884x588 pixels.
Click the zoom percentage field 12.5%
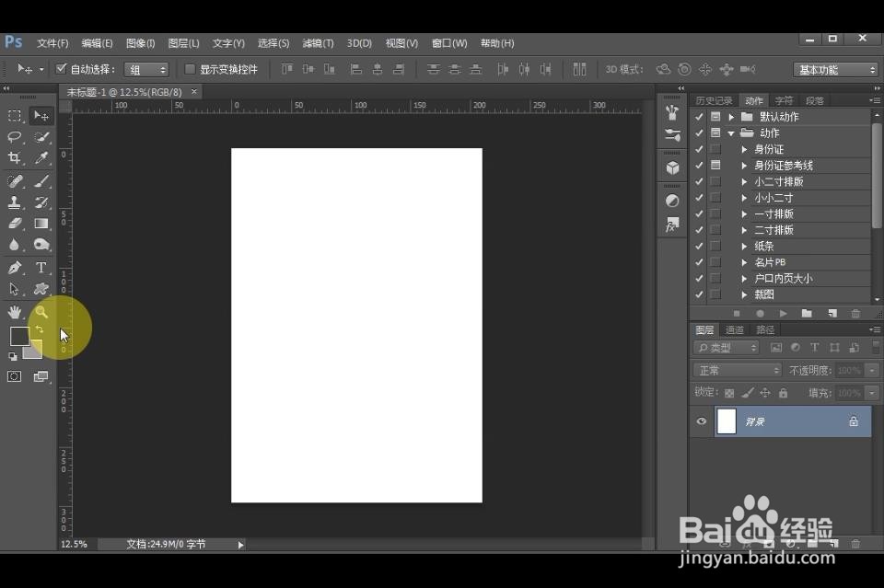pos(75,544)
